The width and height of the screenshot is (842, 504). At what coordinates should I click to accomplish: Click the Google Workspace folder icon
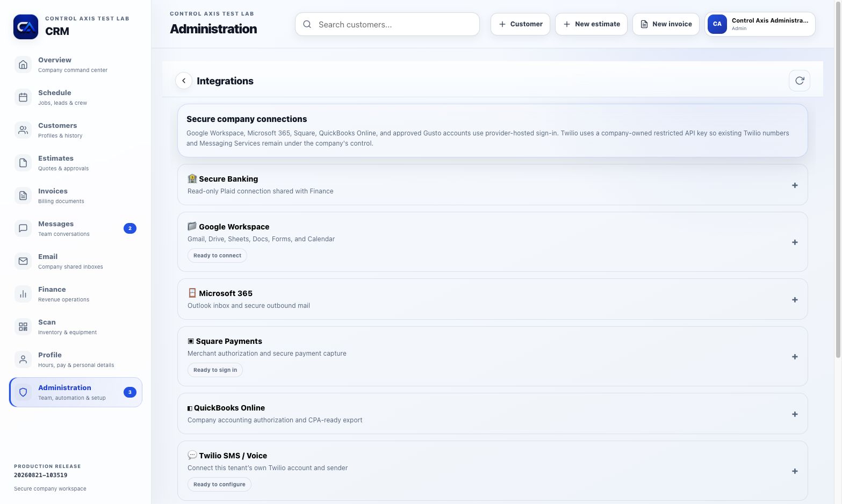click(192, 226)
